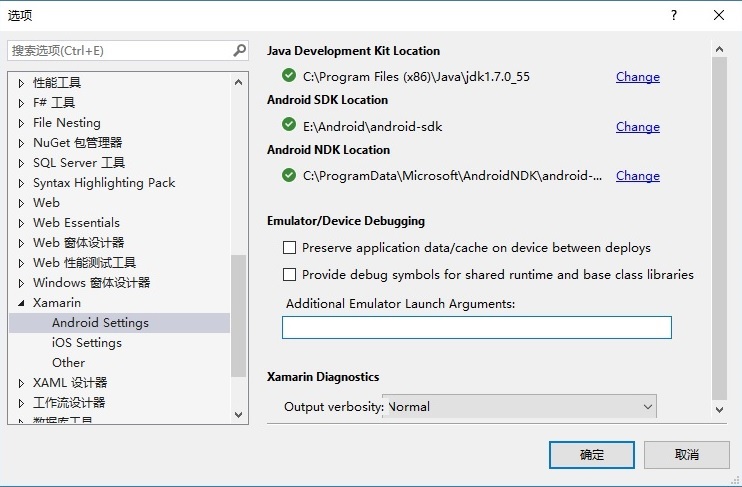The width and height of the screenshot is (742, 487).
Task: Click Change link for Android NDK
Action: pyautogui.click(x=637, y=176)
